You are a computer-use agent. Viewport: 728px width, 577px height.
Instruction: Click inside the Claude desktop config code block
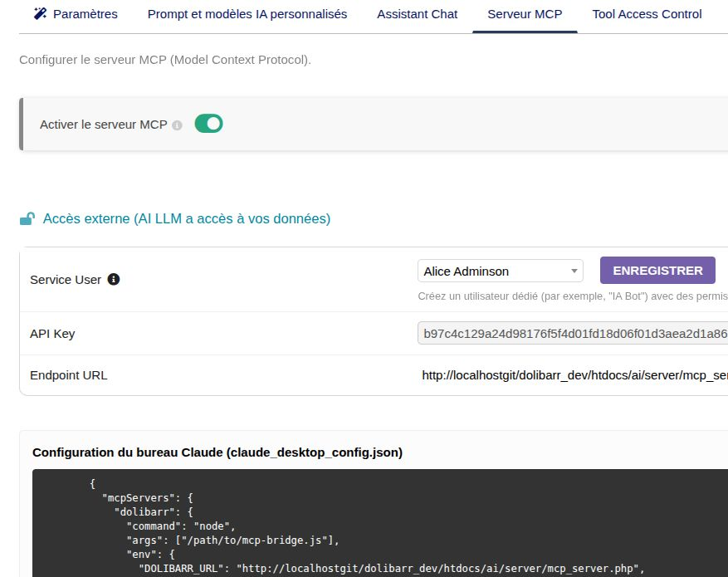(380, 523)
